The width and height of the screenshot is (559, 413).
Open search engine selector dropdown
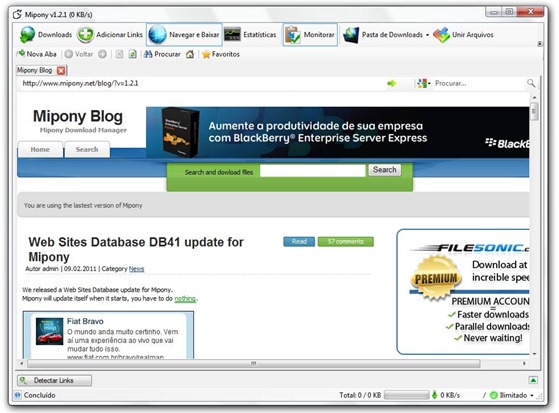click(424, 83)
